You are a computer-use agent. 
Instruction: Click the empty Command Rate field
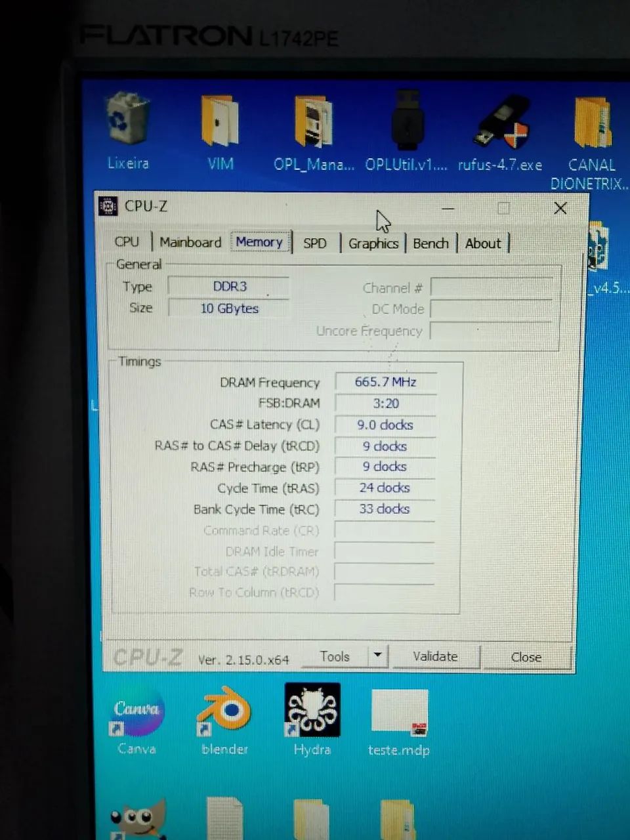pyautogui.click(x=385, y=530)
